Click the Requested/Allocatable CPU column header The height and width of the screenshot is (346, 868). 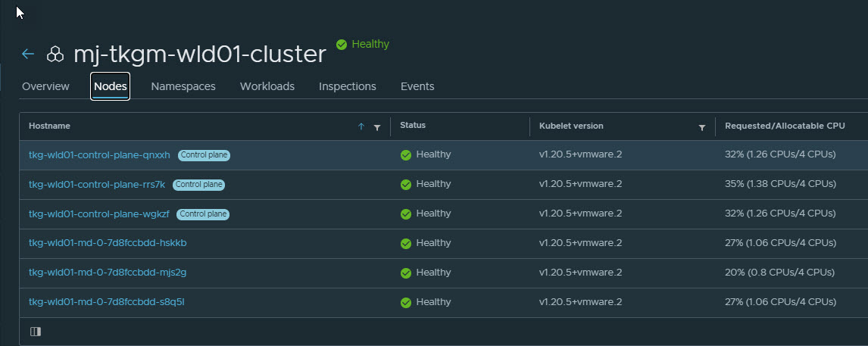tap(785, 126)
